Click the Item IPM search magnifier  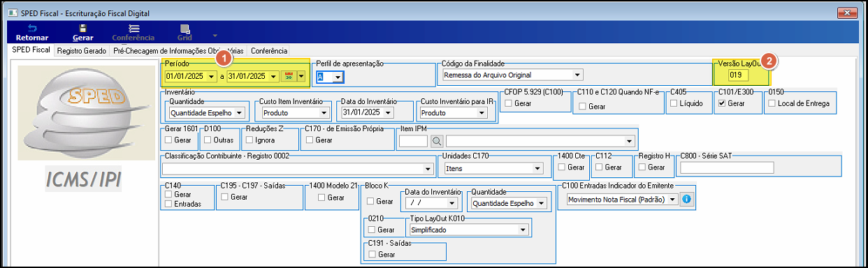coord(437,141)
